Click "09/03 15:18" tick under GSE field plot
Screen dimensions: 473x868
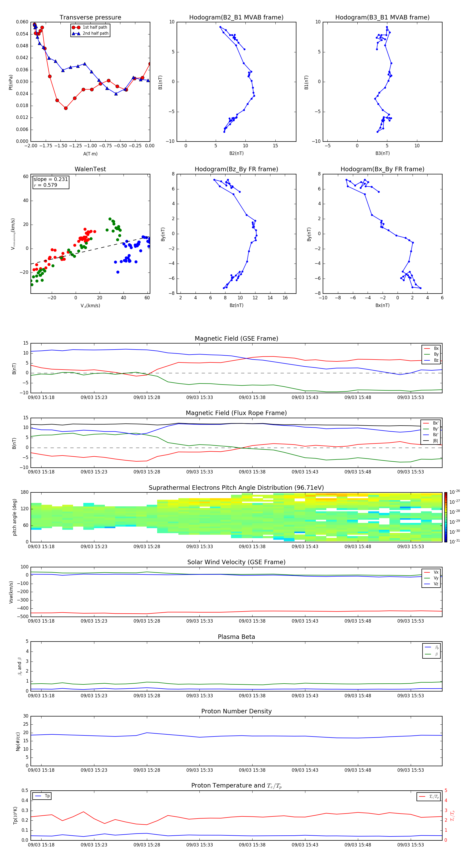[41, 398]
